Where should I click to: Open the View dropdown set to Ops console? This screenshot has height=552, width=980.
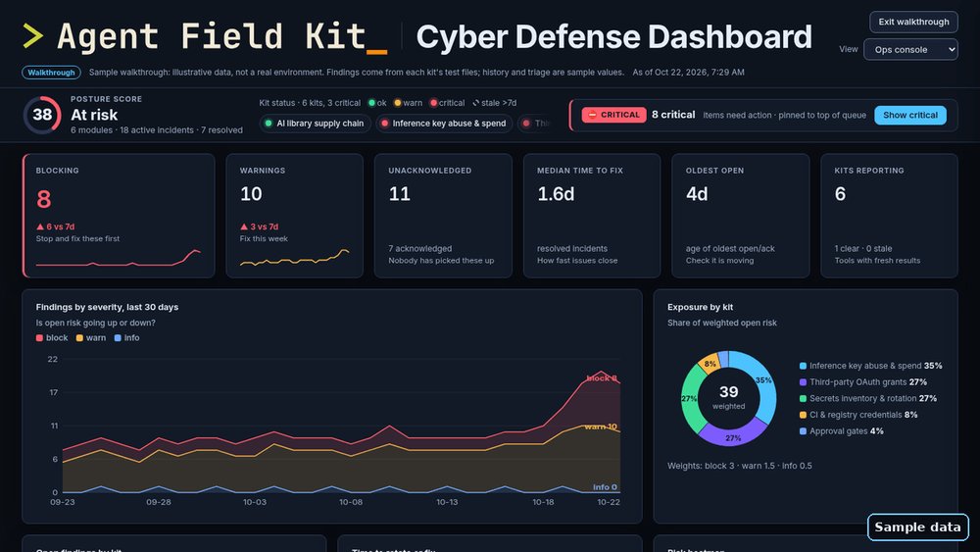[x=910, y=49]
